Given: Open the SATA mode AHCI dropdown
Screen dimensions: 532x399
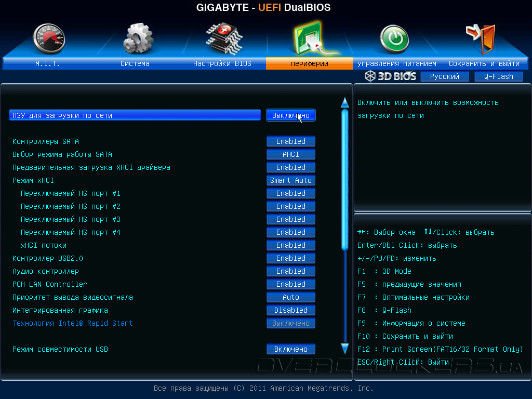Looking at the screenshot, I should point(291,154).
